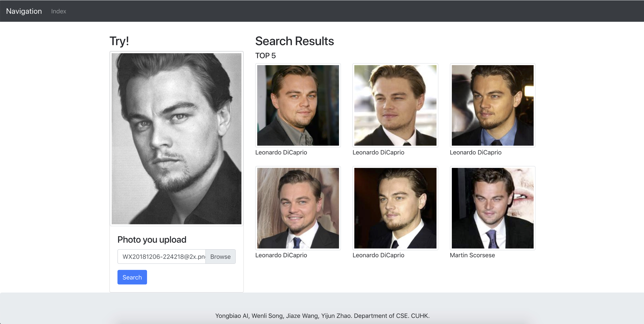The height and width of the screenshot is (324, 644).
Task: Click the Navigation brand in the top bar
Action: 24,11
